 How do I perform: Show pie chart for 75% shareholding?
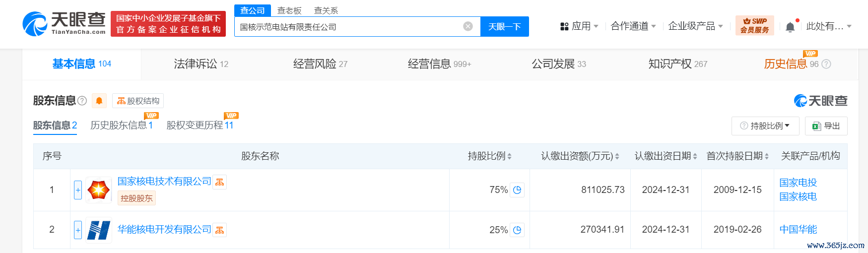[517, 190]
